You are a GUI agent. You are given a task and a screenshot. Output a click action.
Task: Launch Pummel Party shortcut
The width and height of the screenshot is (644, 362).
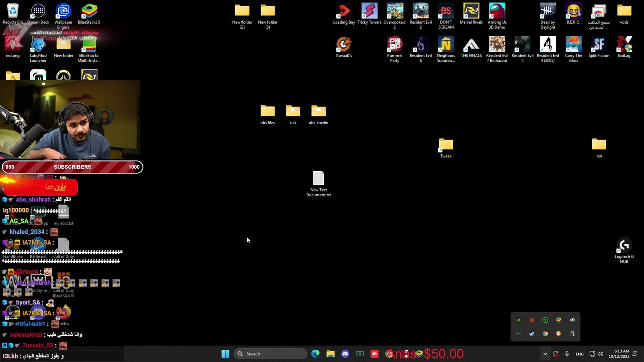click(395, 50)
